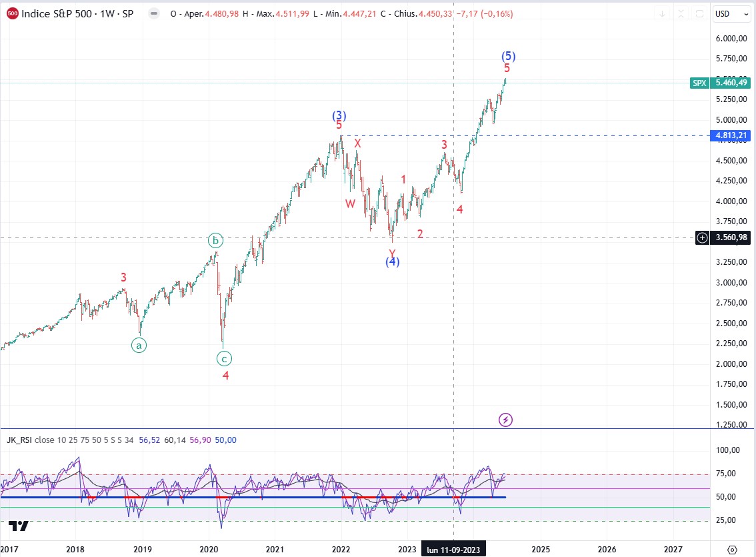Click the 100,00 RSI scale label
Viewport: 756px width, 557px height.
point(728,450)
